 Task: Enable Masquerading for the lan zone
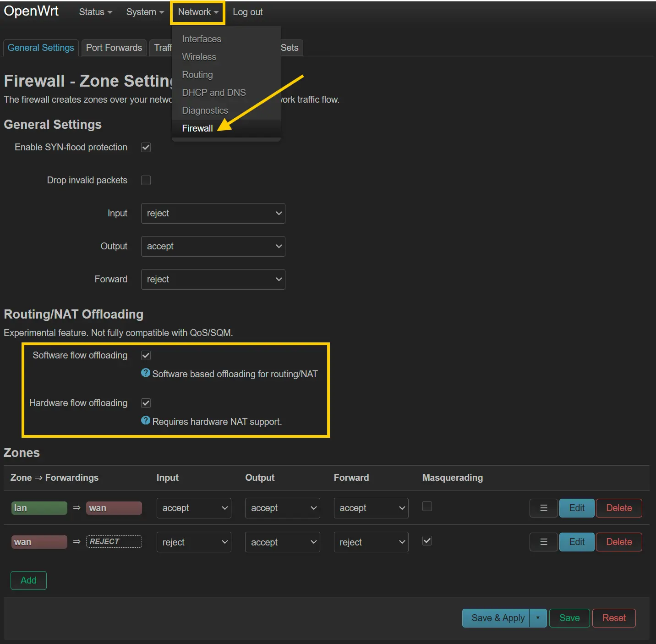[427, 506]
